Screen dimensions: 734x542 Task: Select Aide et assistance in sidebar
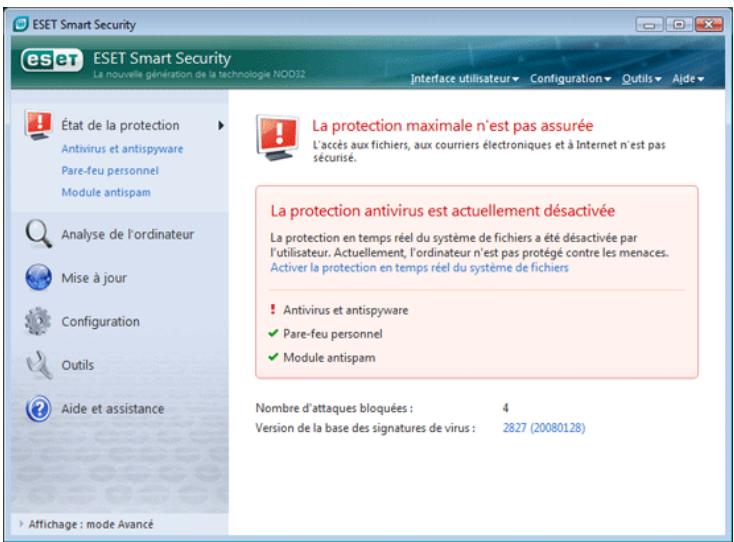(x=113, y=409)
